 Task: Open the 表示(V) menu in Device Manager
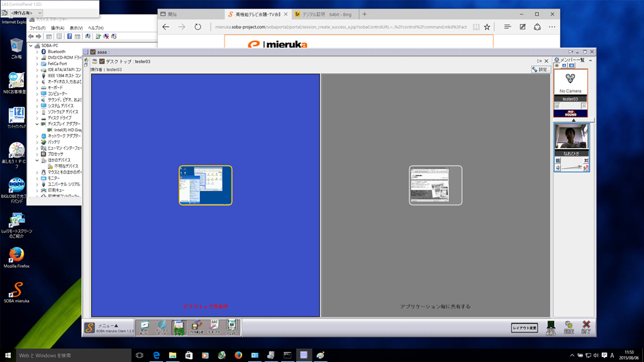click(x=76, y=28)
